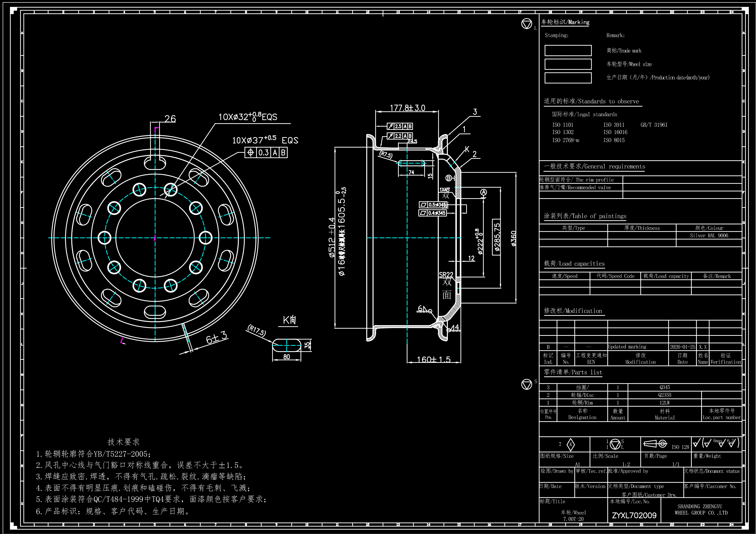The height and width of the screenshot is (534, 756).
Task: Select the drawing number ZYXL702009
Action: pos(634,515)
